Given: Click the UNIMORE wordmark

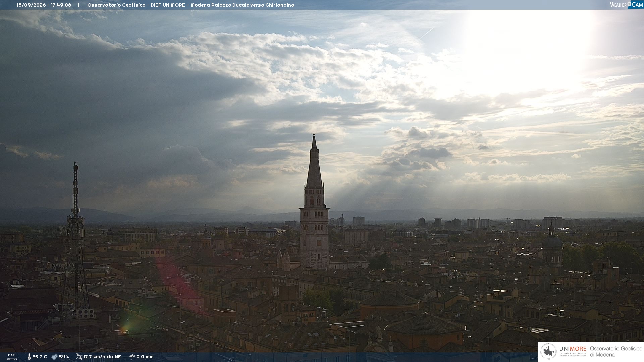Looking at the screenshot, I should 573,349.
